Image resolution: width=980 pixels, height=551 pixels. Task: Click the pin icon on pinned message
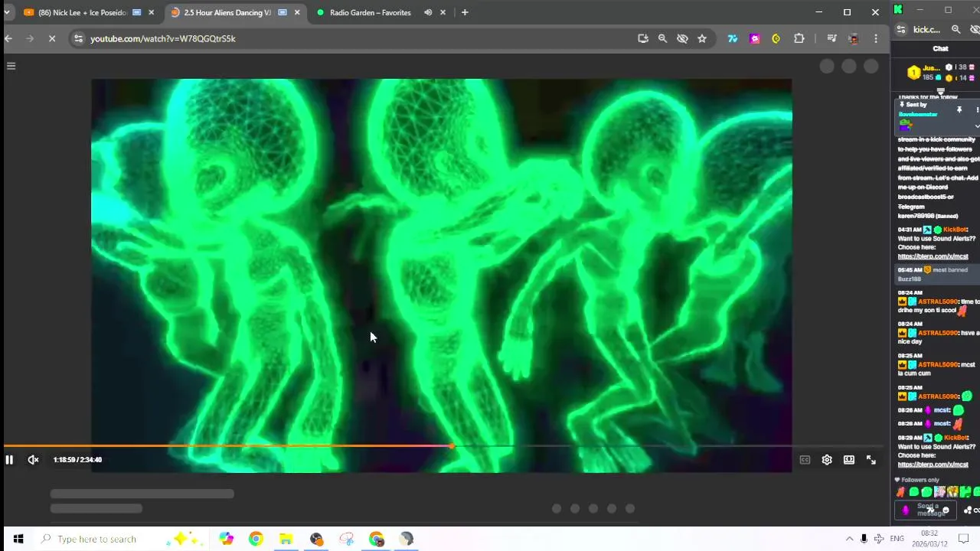coord(959,110)
